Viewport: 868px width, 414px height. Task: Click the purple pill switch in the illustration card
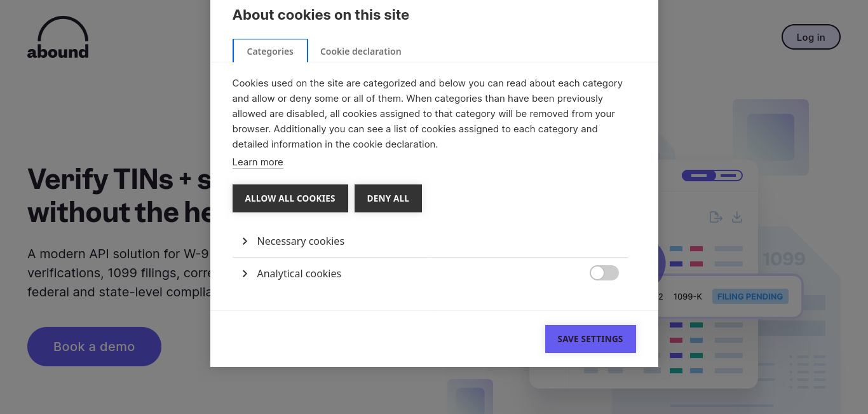[x=712, y=175]
